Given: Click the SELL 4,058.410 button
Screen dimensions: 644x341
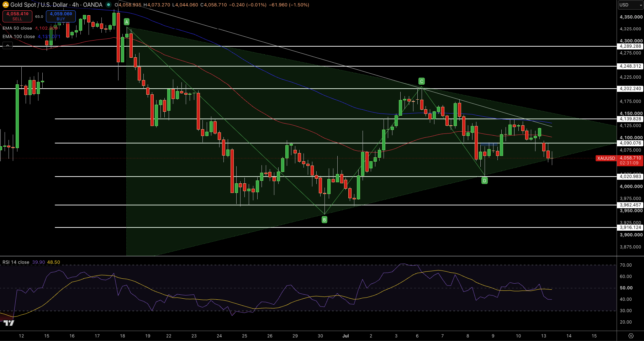Looking at the screenshot, I should pos(17,16).
